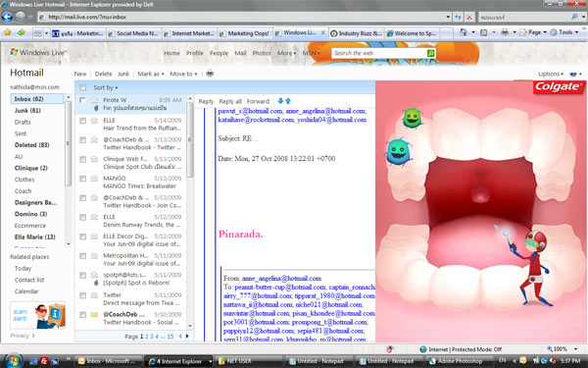Check the MANGO Times message checkbox
Image resolution: width=588 pixels, height=368 pixels.
(83, 179)
